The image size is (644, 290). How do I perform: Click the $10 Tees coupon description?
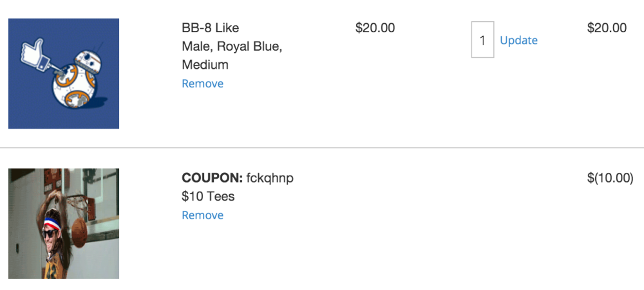[208, 196]
